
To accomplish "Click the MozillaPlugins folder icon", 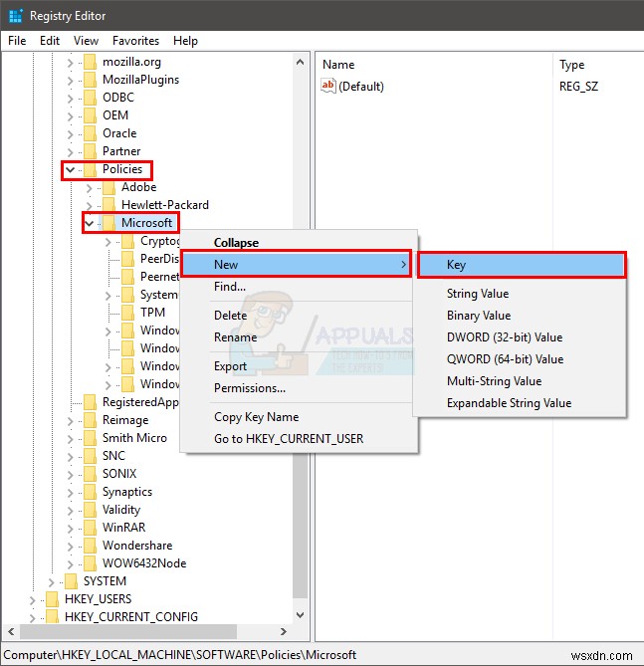I will pos(90,80).
